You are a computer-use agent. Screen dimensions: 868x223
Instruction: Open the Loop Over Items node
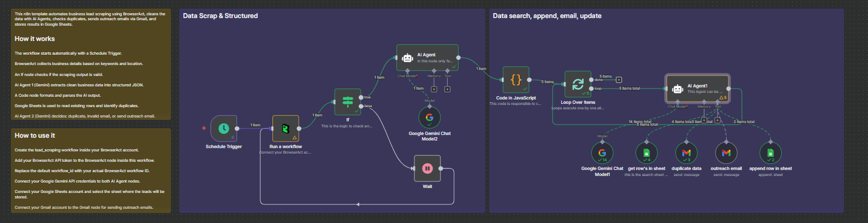tap(578, 84)
